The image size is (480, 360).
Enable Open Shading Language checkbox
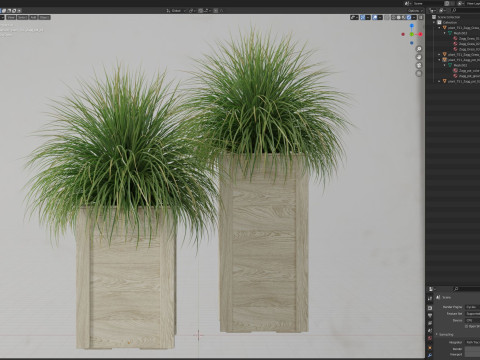pyautogui.click(x=466, y=326)
